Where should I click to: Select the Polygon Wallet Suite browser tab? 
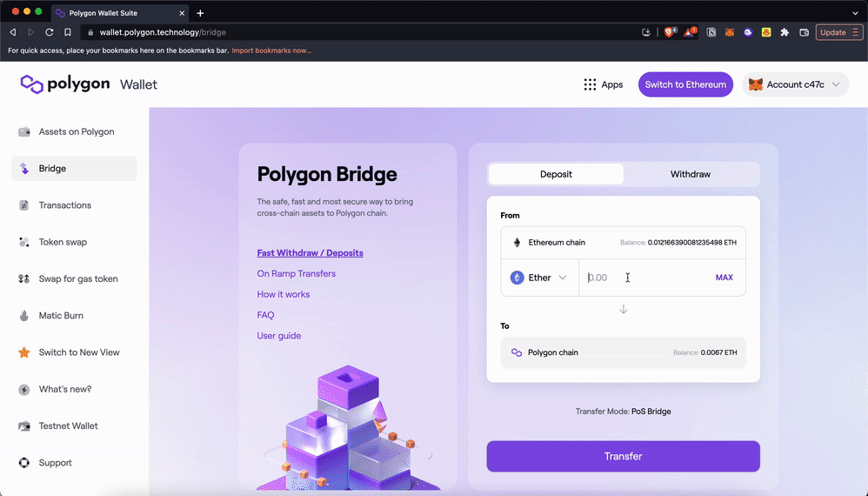pyautogui.click(x=119, y=13)
